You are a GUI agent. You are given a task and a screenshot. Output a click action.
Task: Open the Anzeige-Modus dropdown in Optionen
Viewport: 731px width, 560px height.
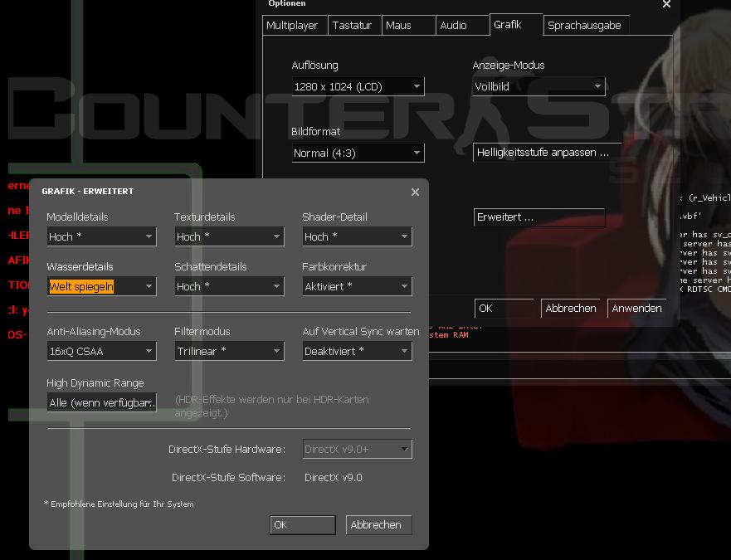coord(539,86)
